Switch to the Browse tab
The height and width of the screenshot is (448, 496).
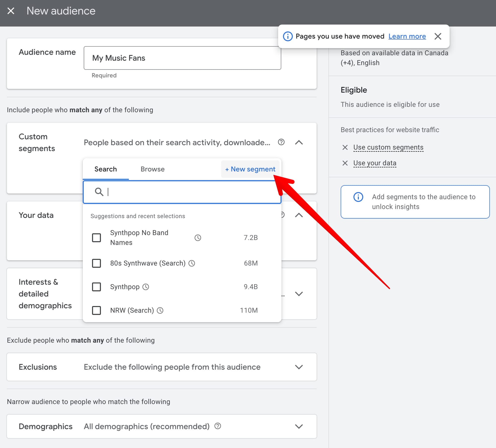point(152,169)
